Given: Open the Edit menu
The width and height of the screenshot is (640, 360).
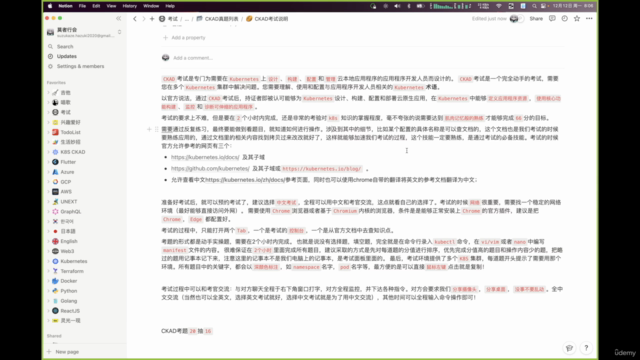Looking at the screenshot, I should point(96,6).
